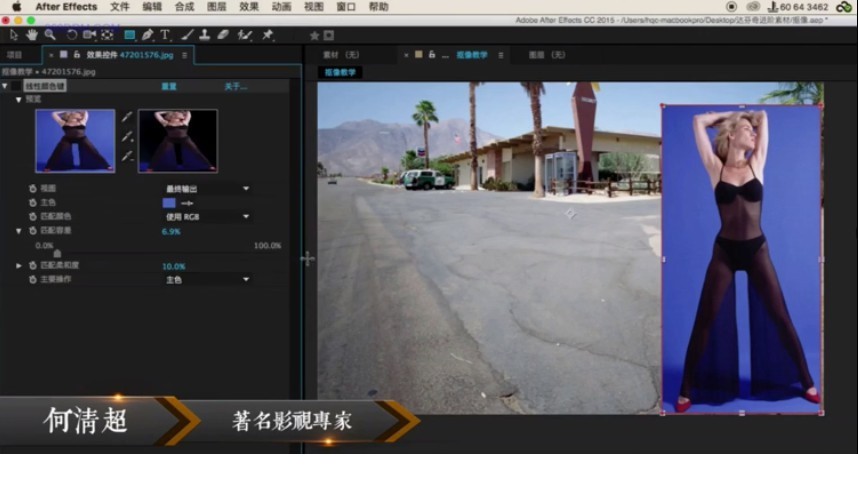This screenshot has width=858, height=477.
Task: Select the Puppet Pin tool
Action: point(268,35)
